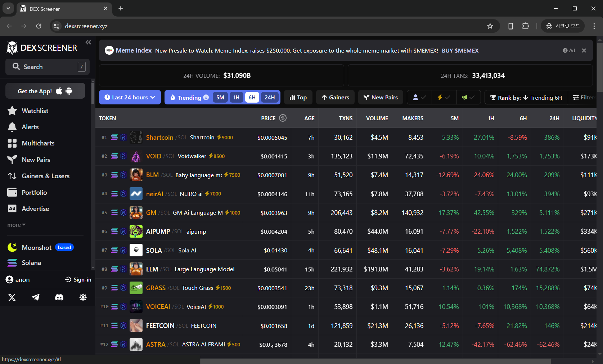
Task: Sort by the AGE column header
Action: pos(309,118)
